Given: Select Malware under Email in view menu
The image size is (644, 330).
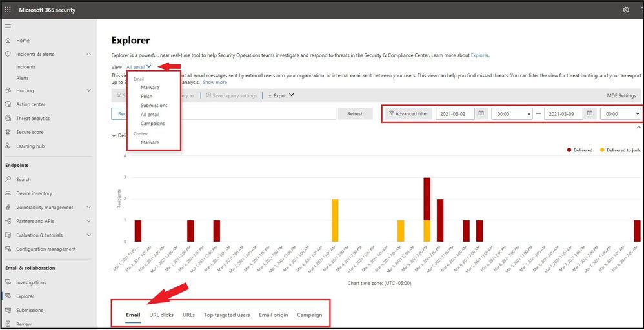Looking at the screenshot, I should [x=150, y=88].
